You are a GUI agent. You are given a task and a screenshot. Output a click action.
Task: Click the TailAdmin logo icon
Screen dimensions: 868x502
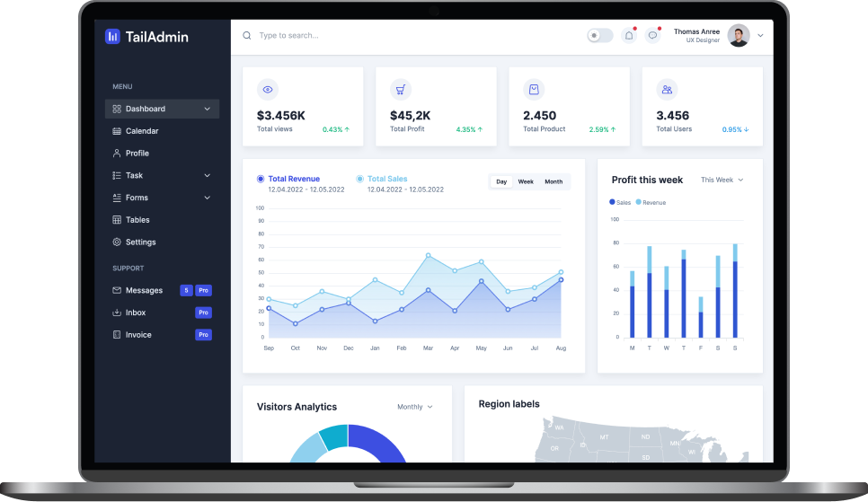112,37
